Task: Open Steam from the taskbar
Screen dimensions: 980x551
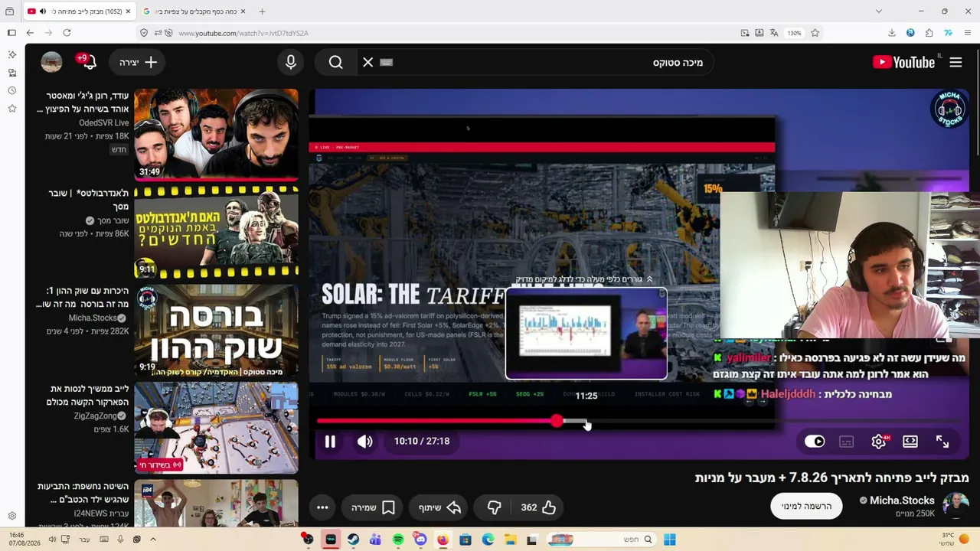Action: click(x=353, y=540)
